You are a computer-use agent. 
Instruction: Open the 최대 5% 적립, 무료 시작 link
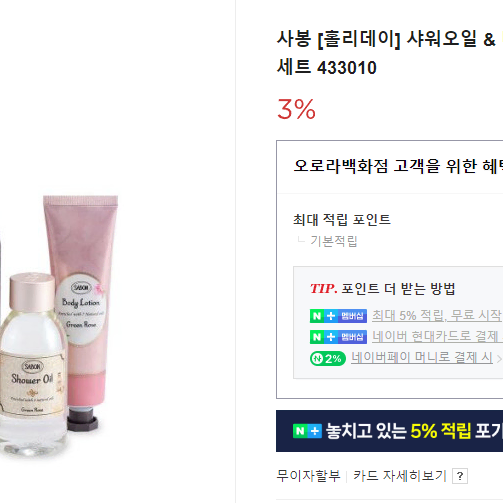tap(437, 315)
